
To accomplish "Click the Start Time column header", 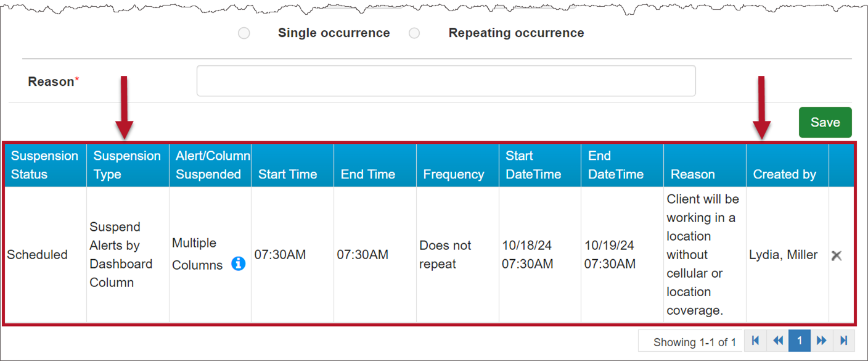I will [x=287, y=175].
